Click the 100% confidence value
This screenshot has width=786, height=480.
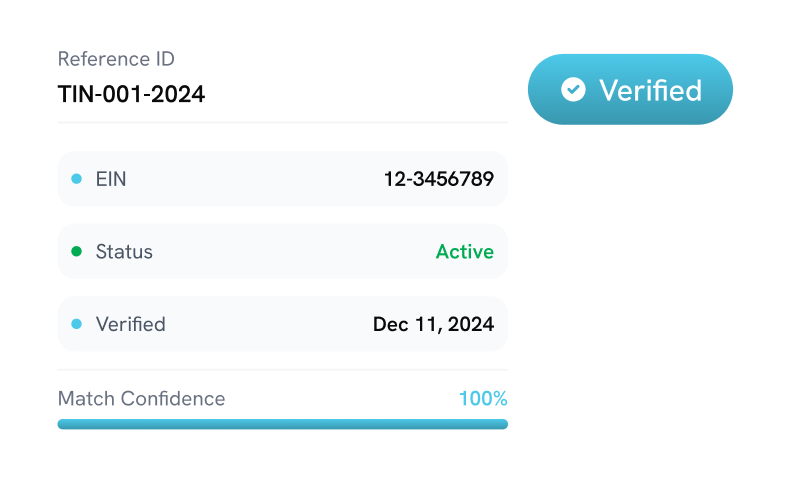(x=483, y=398)
